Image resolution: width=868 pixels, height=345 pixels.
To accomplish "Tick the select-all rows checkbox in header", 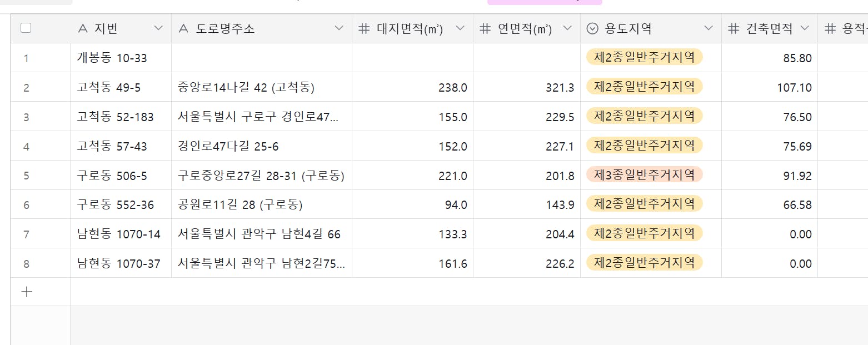I will (x=26, y=28).
